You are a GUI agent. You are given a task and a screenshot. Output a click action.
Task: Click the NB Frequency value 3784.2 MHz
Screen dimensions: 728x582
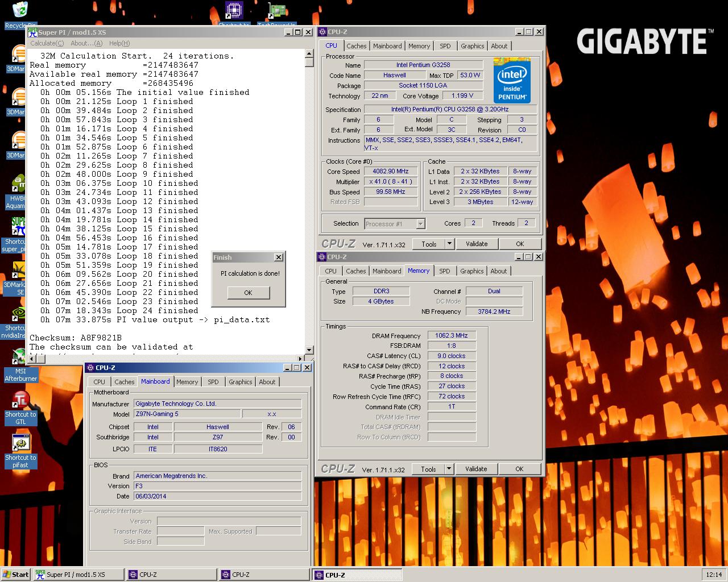click(x=494, y=311)
